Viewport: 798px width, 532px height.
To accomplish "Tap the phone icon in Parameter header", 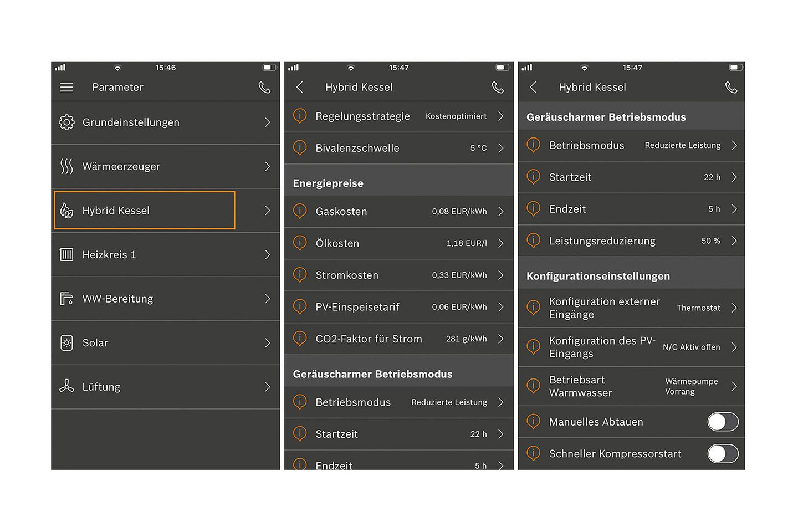I will click(x=265, y=88).
